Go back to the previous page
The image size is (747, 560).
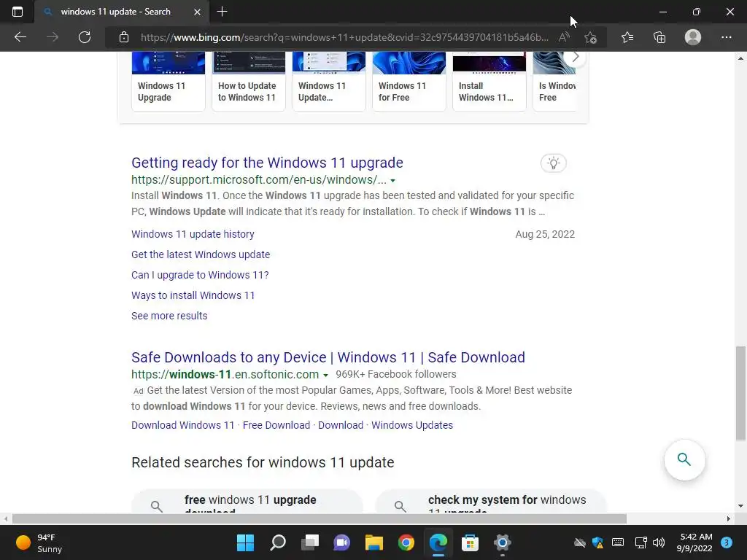click(x=20, y=37)
